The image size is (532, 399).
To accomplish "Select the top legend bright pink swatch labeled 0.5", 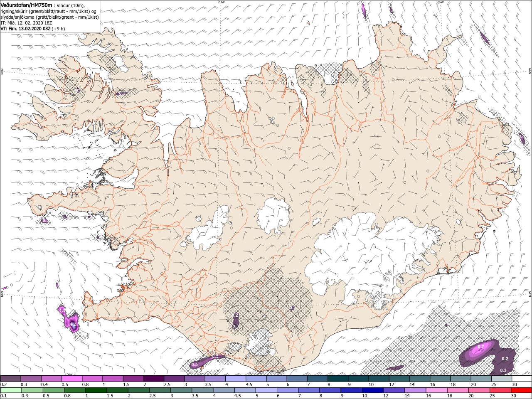I will 72,379.
